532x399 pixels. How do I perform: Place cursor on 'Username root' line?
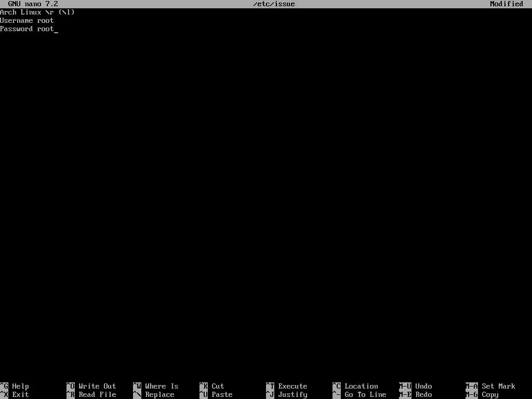[x=27, y=21]
